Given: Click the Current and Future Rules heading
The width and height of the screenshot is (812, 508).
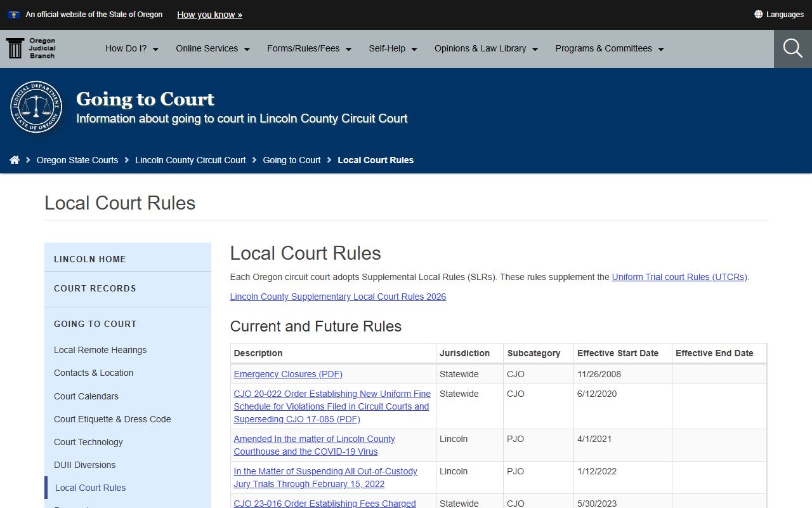Looking at the screenshot, I should tap(316, 326).
